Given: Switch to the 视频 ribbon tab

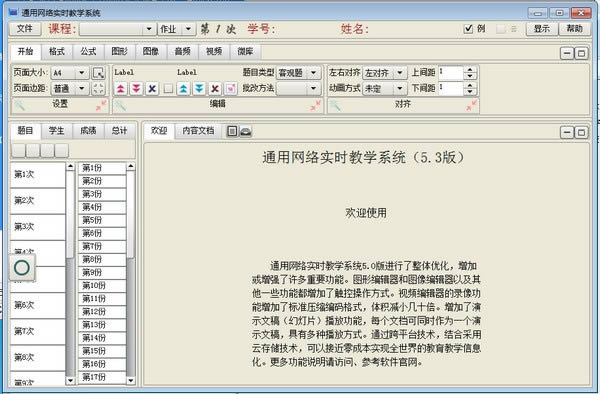Looking at the screenshot, I should click(x=214, y=51).
